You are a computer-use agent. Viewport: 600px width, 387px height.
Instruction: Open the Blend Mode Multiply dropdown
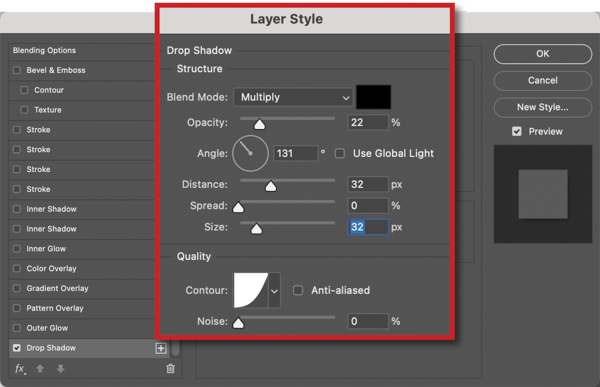point(293,97)
